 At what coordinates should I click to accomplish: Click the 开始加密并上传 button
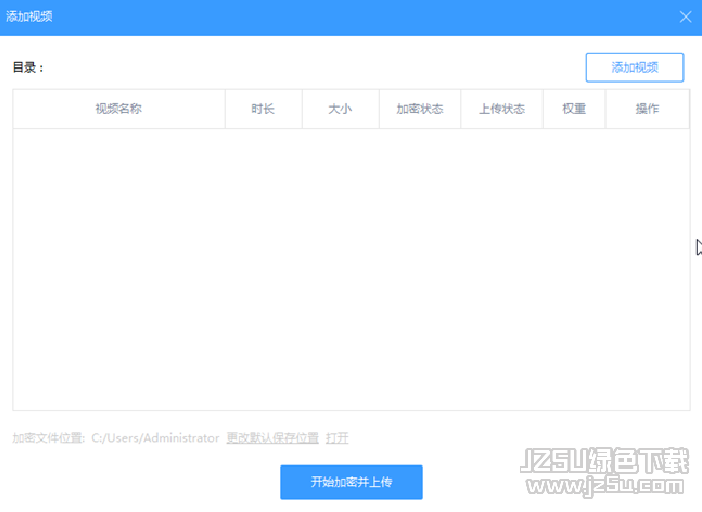(351, 482)
